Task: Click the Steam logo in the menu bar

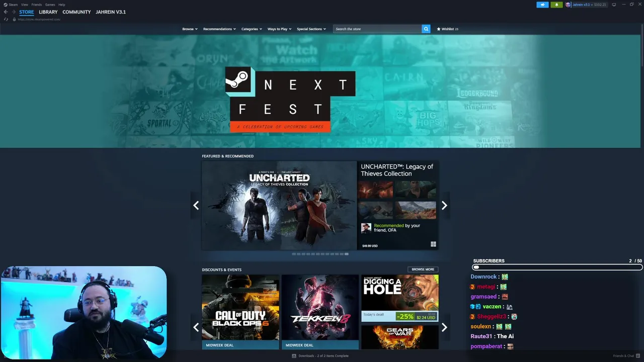Action: [x=6, y=5]
